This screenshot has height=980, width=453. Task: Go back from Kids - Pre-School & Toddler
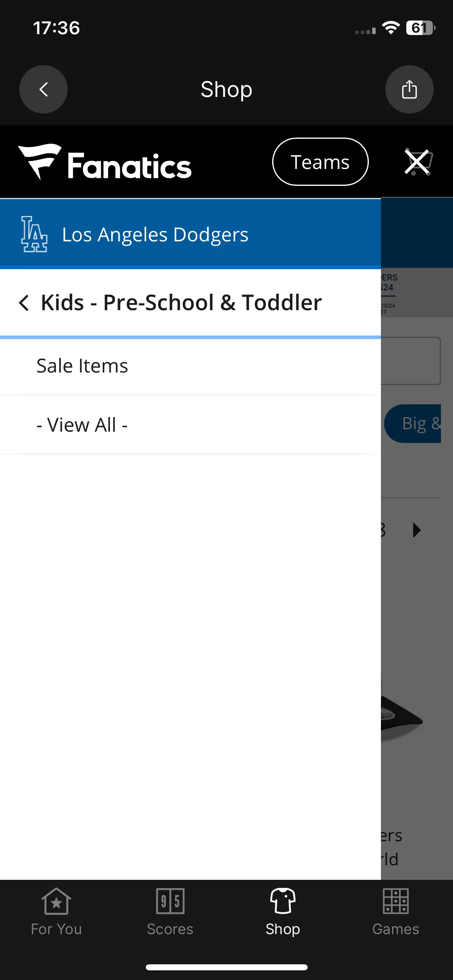(x=24, y=303)
